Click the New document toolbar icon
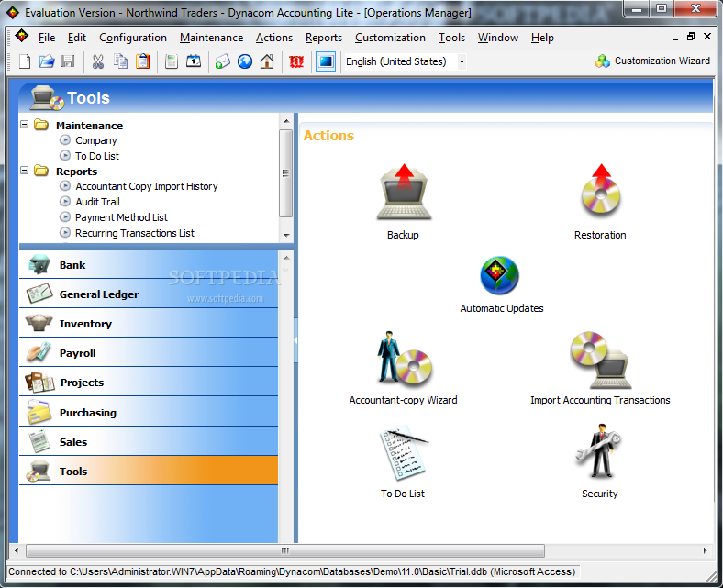Viewport: 723px width, 588px height. point(25,61)
